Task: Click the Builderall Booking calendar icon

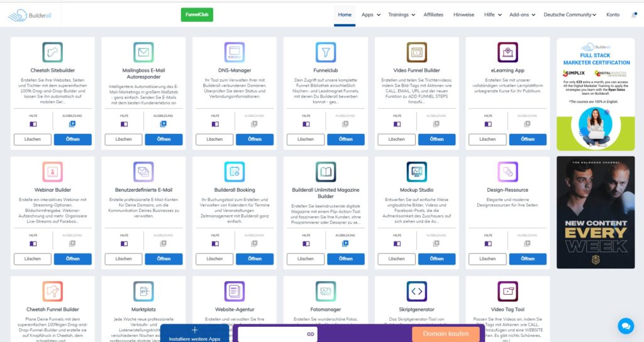Action: 235,172
